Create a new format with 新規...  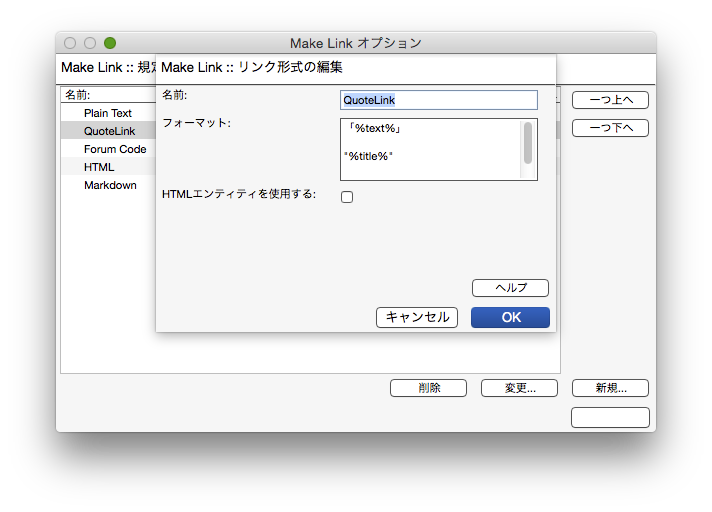(610, 388)
